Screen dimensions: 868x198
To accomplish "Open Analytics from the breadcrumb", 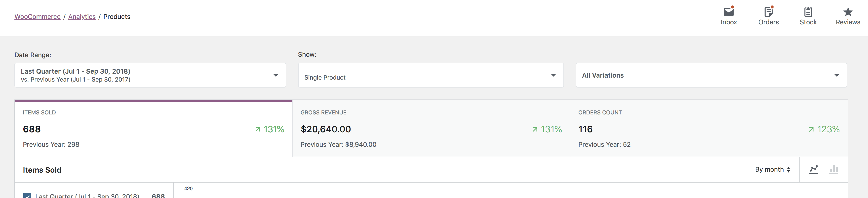I will (82, 16).
